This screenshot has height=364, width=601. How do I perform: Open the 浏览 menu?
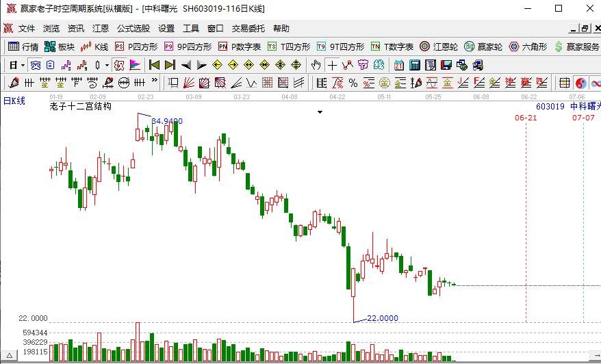point(51,28)
